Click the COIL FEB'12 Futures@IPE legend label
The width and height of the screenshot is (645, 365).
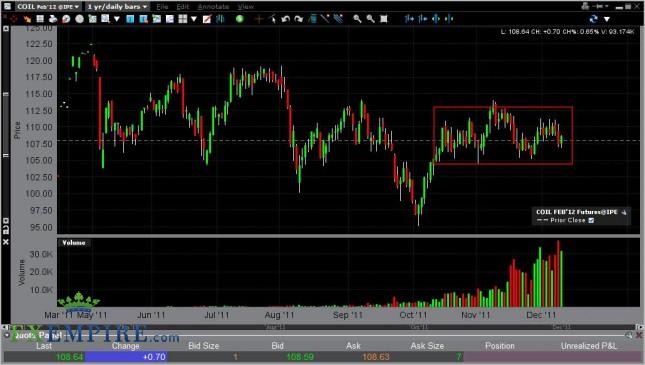(577, 212)
